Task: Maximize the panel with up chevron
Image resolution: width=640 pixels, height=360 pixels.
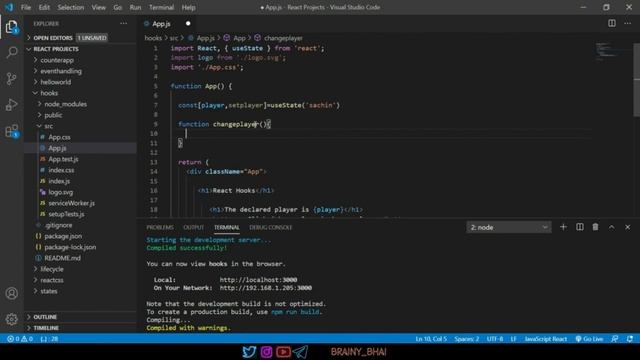Action: (x=611, y=227)
